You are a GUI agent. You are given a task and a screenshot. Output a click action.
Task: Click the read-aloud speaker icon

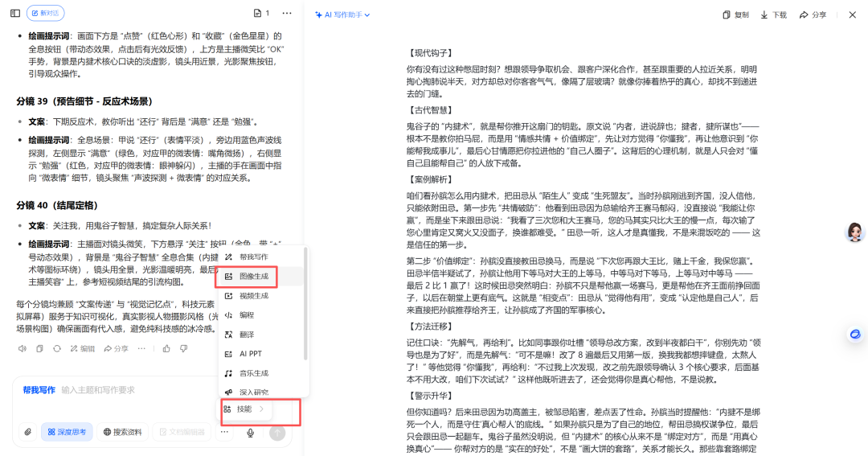pos(23,348)
